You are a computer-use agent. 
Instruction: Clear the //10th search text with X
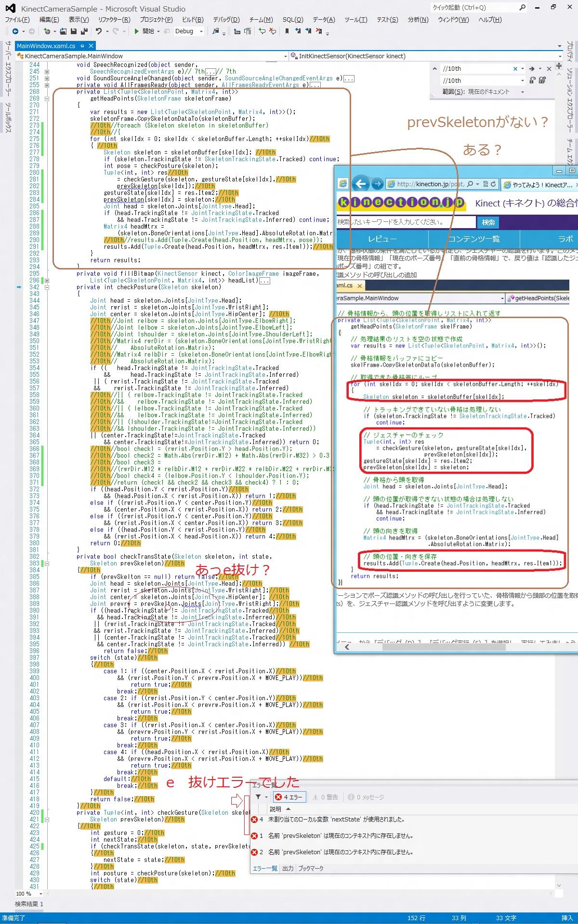tap(515, 69)
